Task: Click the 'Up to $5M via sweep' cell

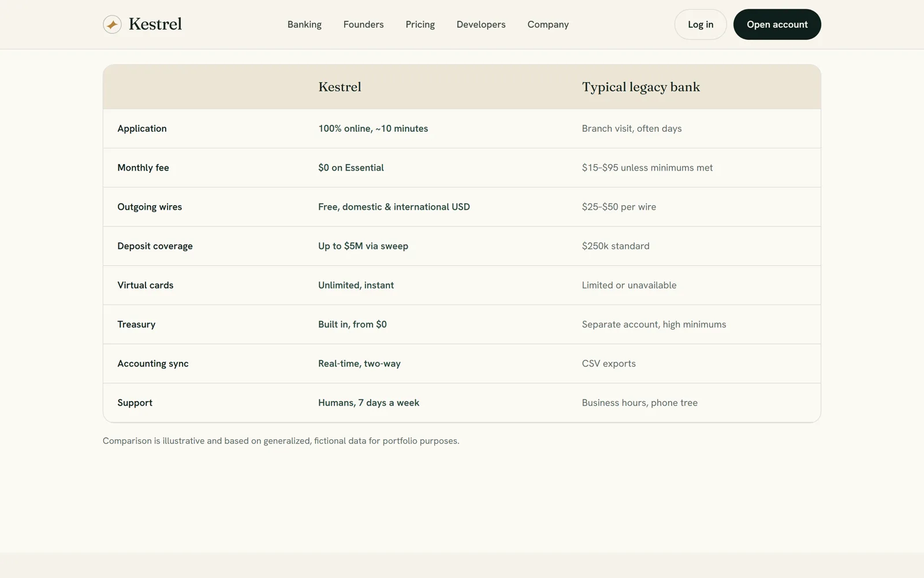Action: [x=363, y=246]
